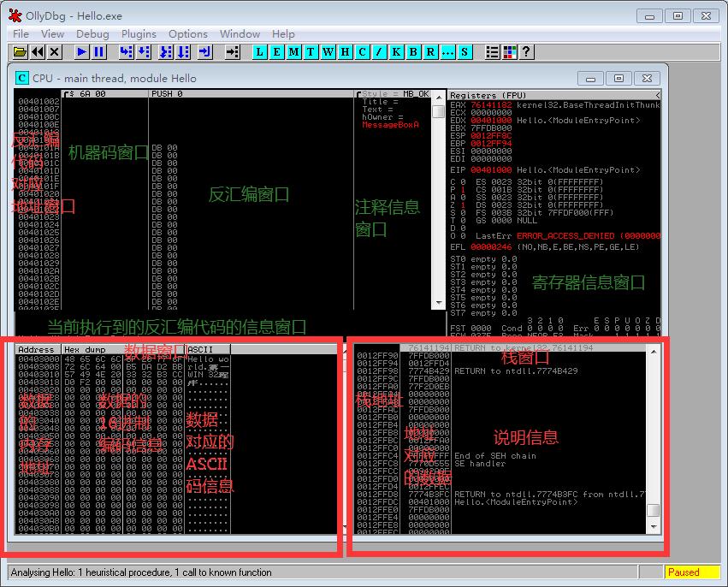Open the Options menu

[x=188, y=34]
